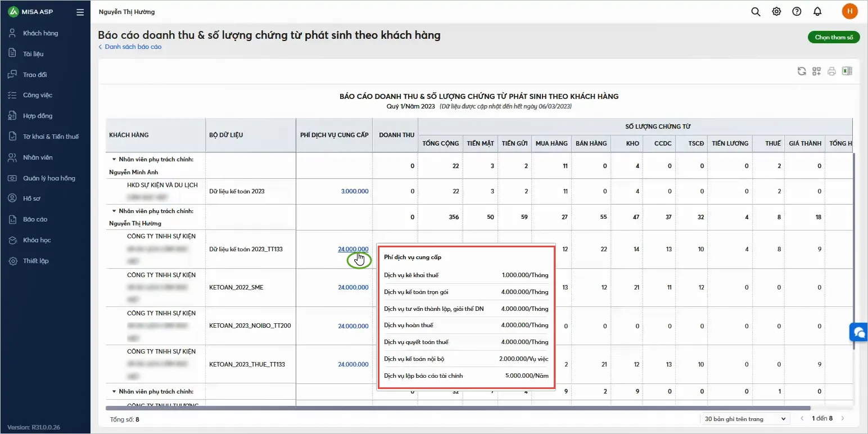Open 24.000.000 fee for KETOAN_2023_NOIBO_TT200
The width and height of the screenshot is (868, 434).
[353, 326]
